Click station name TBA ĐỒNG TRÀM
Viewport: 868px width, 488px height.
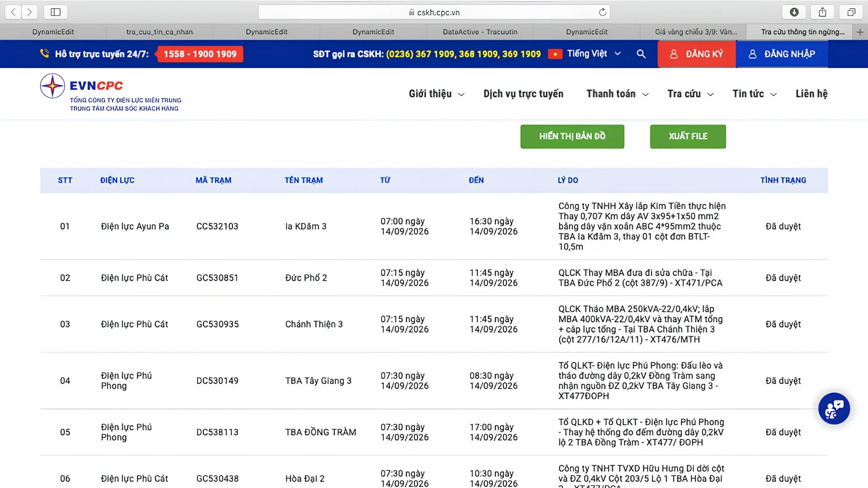(x=321, y=432)
